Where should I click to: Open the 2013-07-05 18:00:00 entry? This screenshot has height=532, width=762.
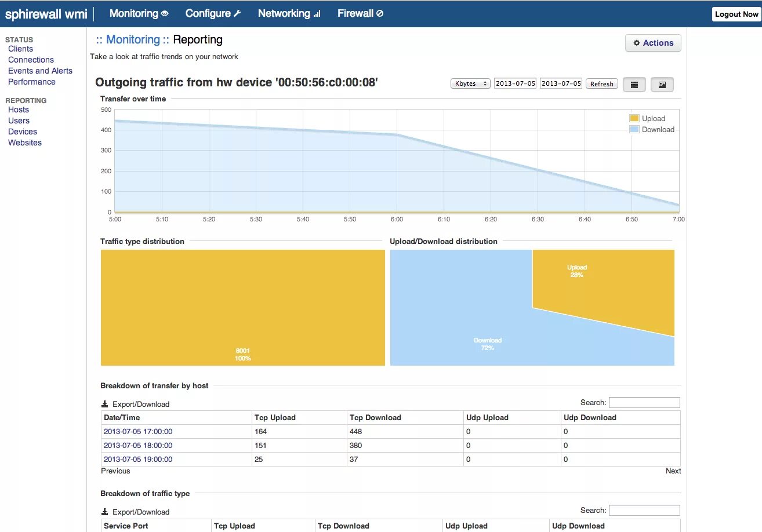(x=138, y=445)
